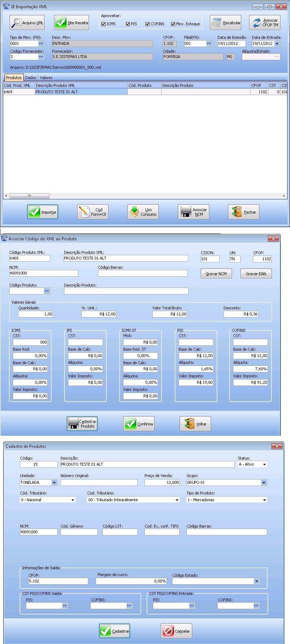This screenshot has width=290, height=644.
Task: Expand the Unidade TONELADA dropdown
Action: click(54, 483)
